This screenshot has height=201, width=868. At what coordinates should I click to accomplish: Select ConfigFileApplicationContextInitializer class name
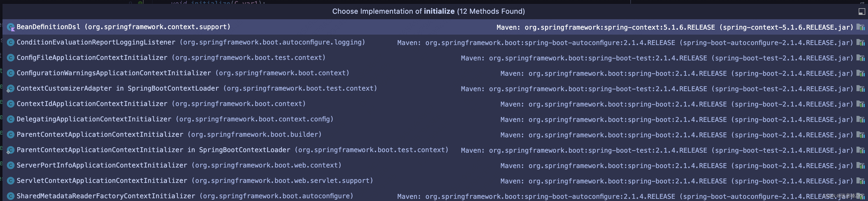coord(92,58)
